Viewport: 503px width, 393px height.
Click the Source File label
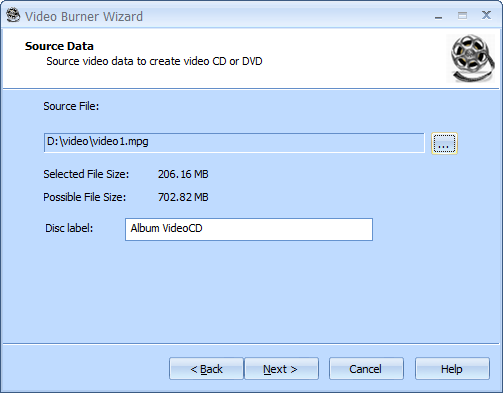point(71,106)
